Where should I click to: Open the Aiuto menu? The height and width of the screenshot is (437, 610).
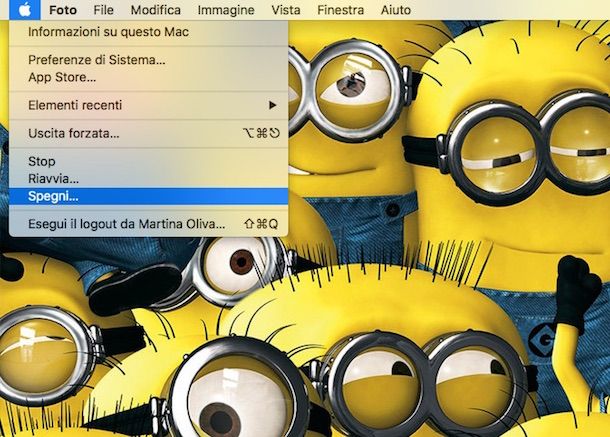pyautogui.click(x=396, y=10)
